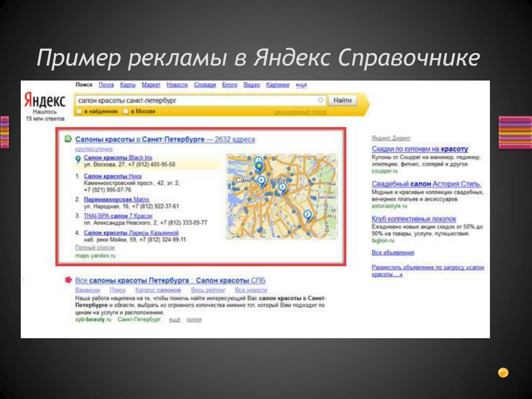Open the 'Полный список' link

coord(95,248)
